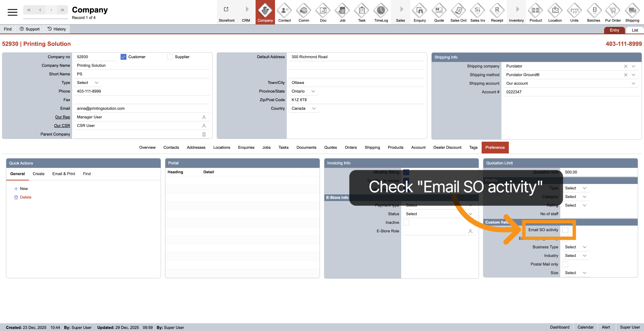Uncheck the Customer checkbox

click(x=123, y=57)
